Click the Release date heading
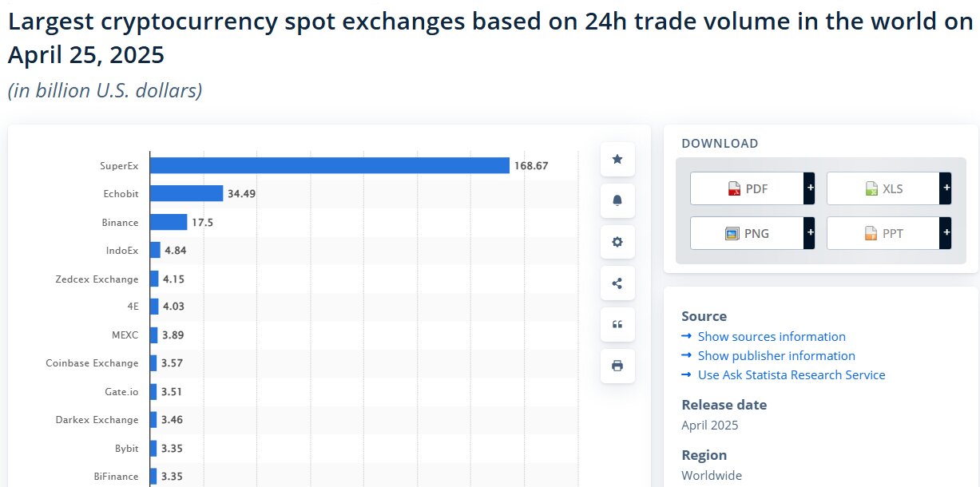 [724, 405]
